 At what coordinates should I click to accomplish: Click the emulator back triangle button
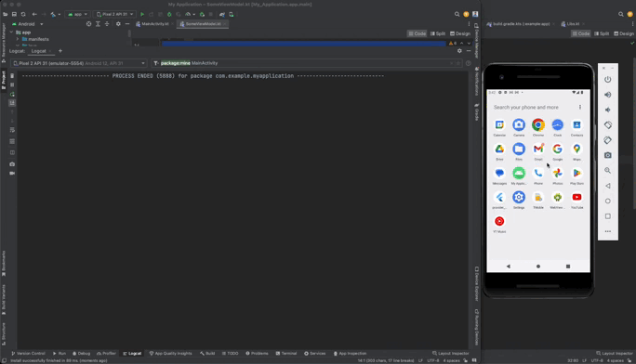click(x=607, y=186)
